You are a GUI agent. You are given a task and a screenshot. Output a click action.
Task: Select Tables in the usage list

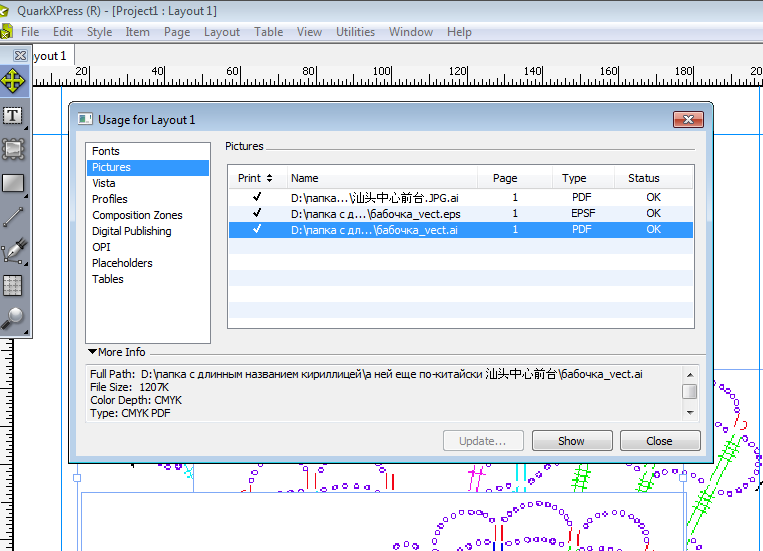[x=148, y=279]
